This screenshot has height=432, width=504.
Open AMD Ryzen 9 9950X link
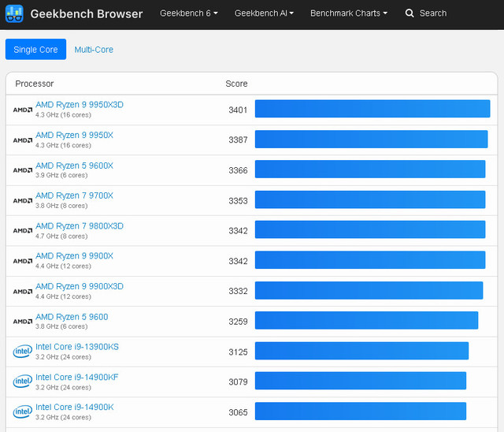pos(74,135)
